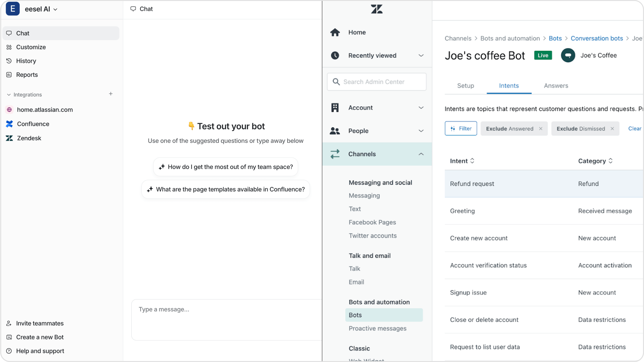
Task: Collapse the Channels section chevron
Action: [421, 154]
